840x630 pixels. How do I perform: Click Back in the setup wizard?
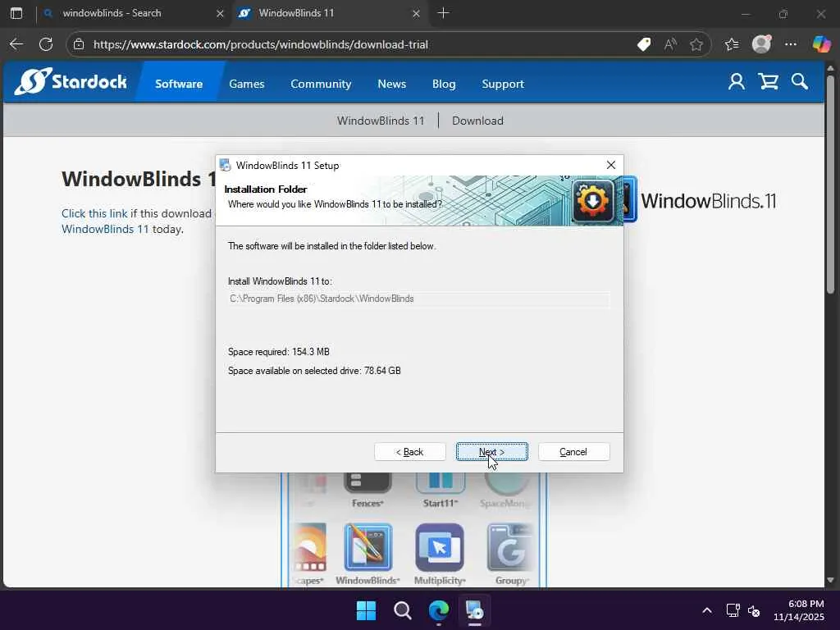[x=410, y=452]
